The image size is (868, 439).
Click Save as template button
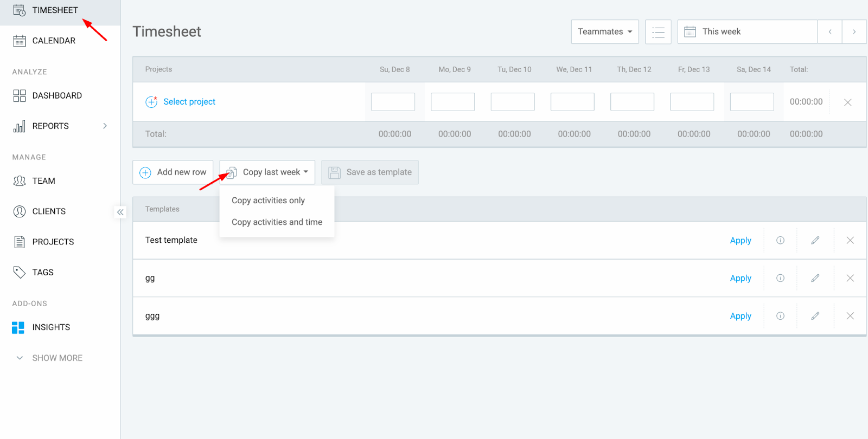(x=370, y=172)
